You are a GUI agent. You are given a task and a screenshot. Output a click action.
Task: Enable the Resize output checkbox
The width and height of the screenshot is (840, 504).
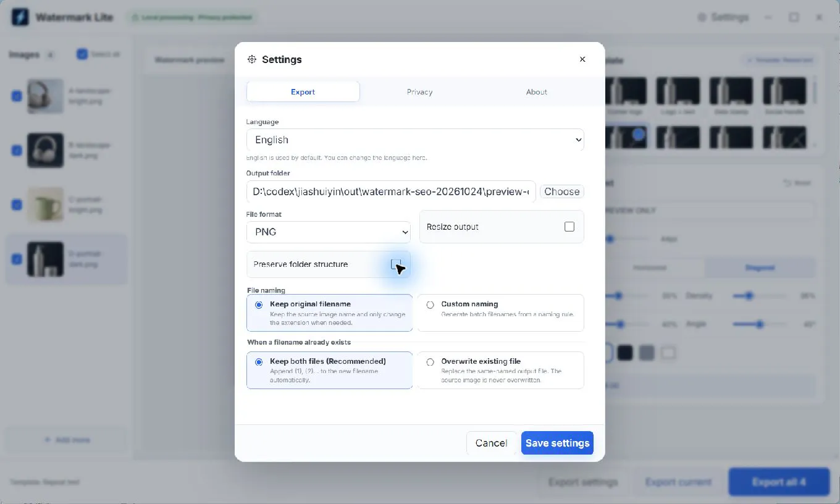[569, 227]
